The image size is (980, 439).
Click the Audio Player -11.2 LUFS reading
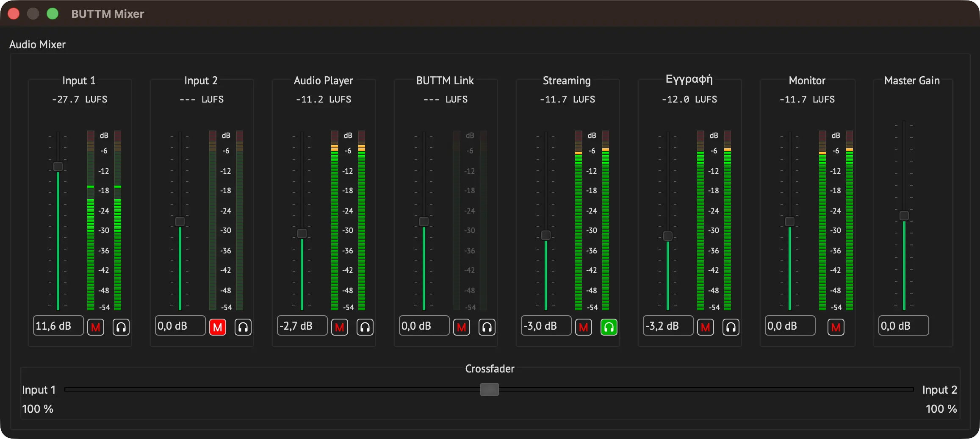(324, 99)
